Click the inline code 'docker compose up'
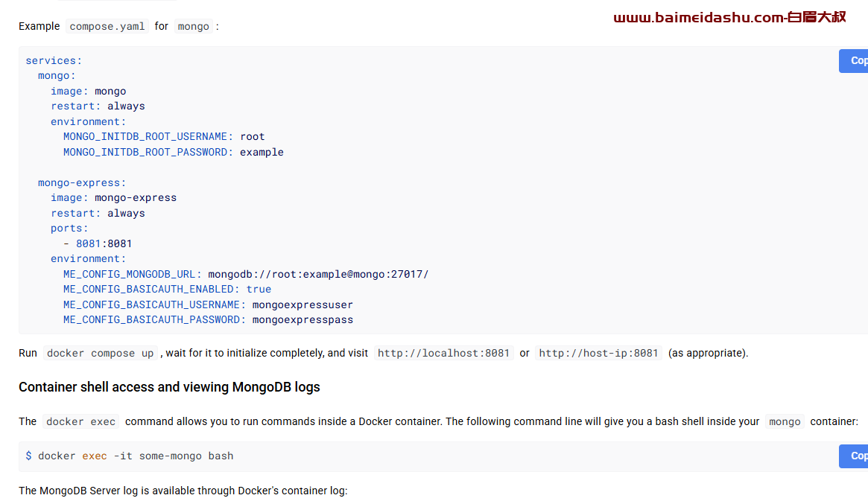The image size is (868, 501). click(x=100, y=353)
